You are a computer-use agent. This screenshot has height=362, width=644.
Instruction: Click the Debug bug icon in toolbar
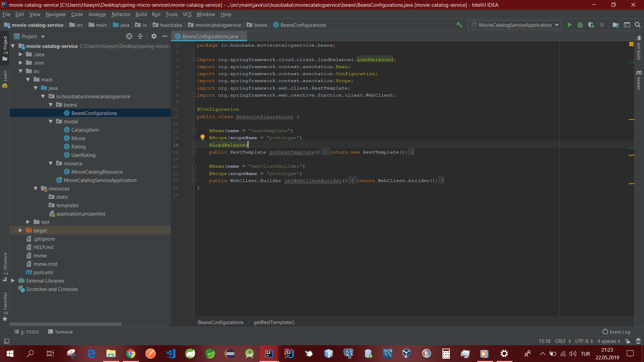click(x=580, y=25)
